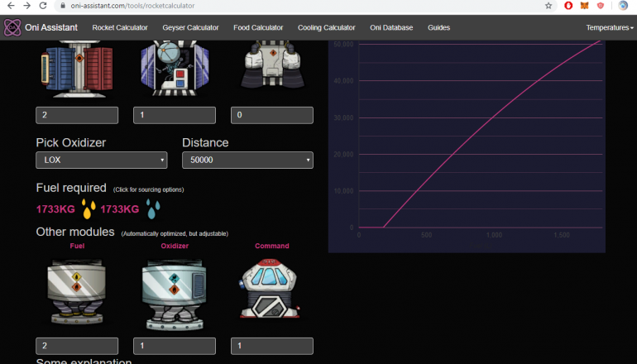Click the Fuel tank count field
Image resolution: width=637 pixels, height=364 pixels.
point(77,346)
